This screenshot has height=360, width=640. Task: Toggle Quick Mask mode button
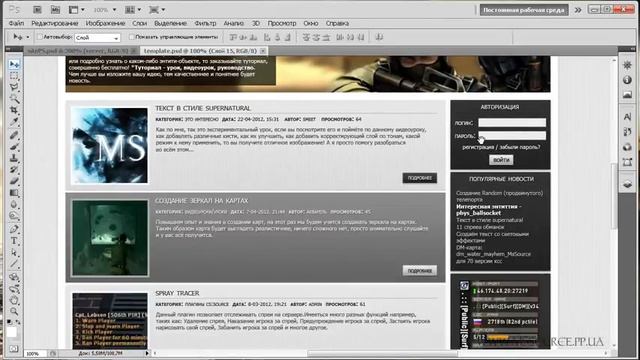[14, 349]
